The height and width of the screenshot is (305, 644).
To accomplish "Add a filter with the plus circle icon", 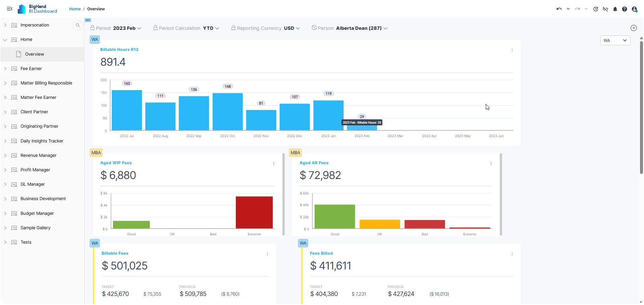I will pyautogui.click(x=634, y=28).
